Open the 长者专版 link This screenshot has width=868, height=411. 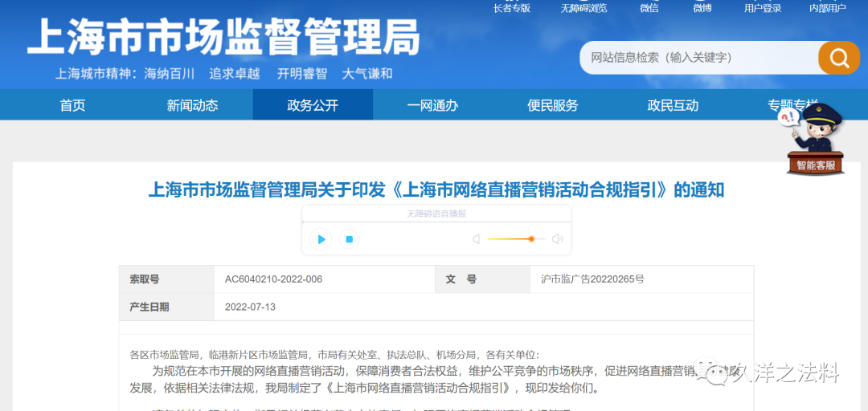(512, 8)
